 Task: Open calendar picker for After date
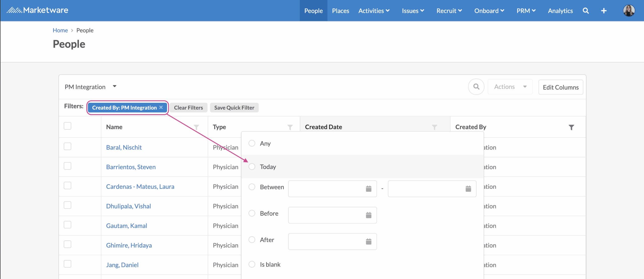pyautogui.click(x=369, y=241)
